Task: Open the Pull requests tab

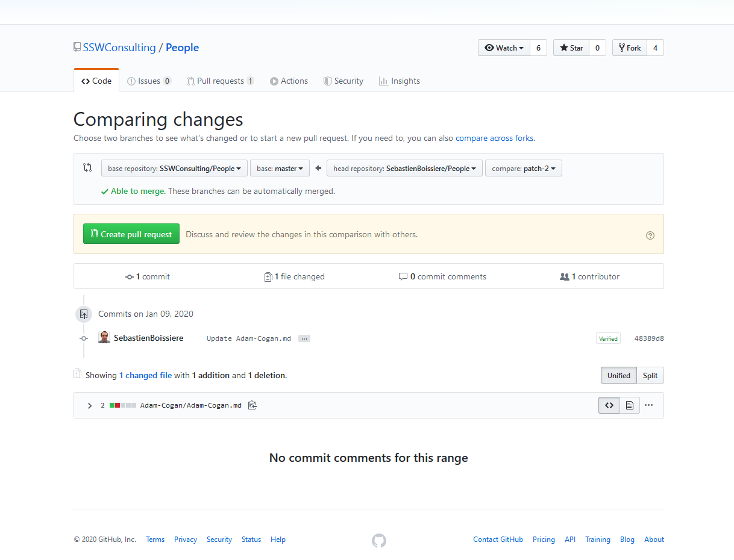Action: coord(220,81)
